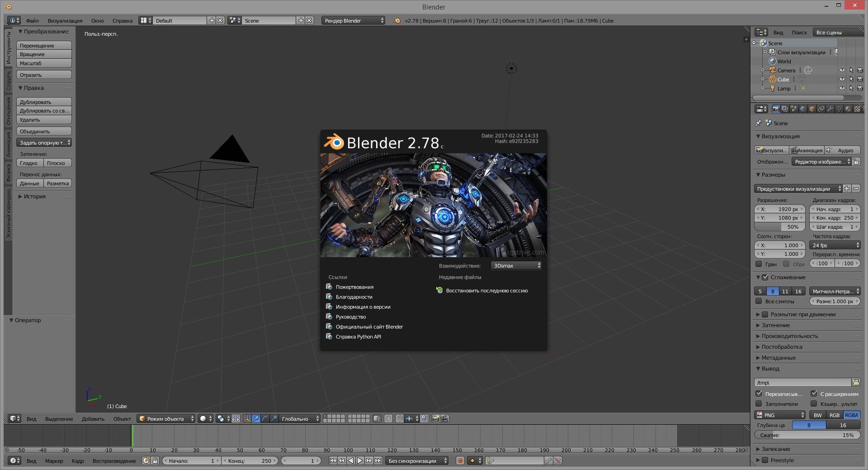Enable the 'Все сэмплы' checkbox under Сглаживание

click(759, 301)
